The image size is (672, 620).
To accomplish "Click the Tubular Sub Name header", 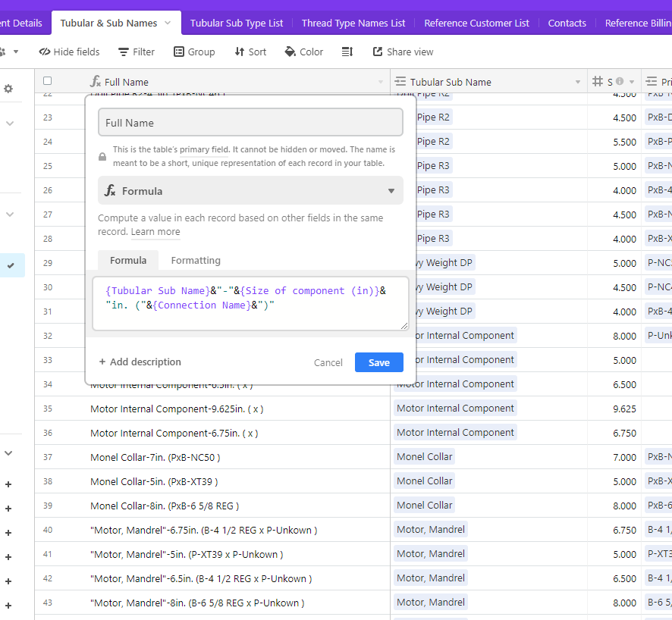I will pos(488,81).
